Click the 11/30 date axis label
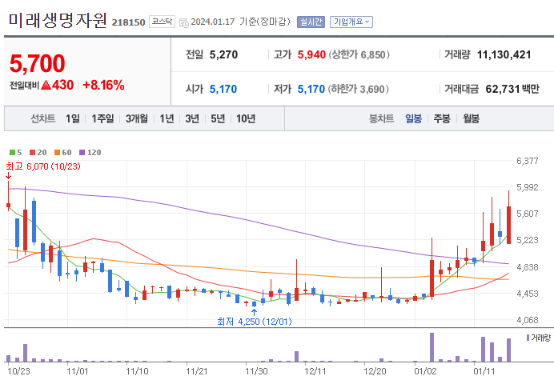Screen dimensions: 554x392 click(256, 371)
